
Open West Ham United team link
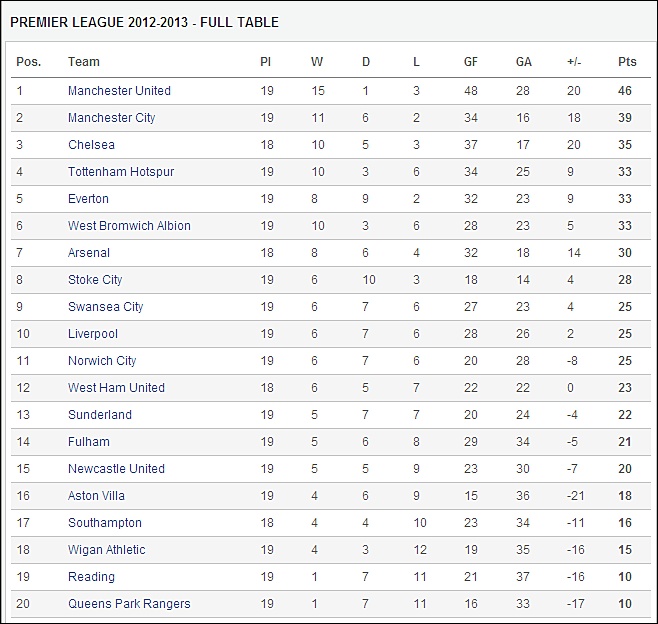116,388
